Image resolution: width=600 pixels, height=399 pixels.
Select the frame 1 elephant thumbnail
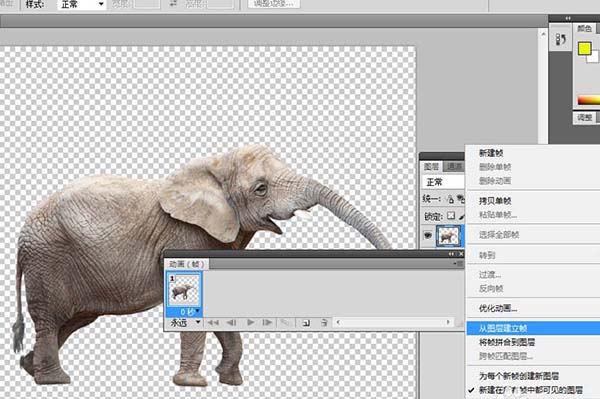click(x=184, y=290)
